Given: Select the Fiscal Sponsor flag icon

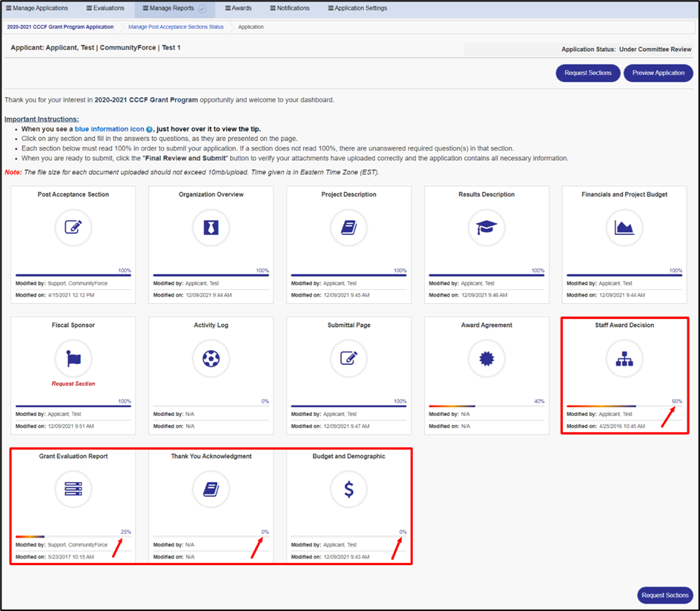Looking at the screenshot, I should (73, 358).
